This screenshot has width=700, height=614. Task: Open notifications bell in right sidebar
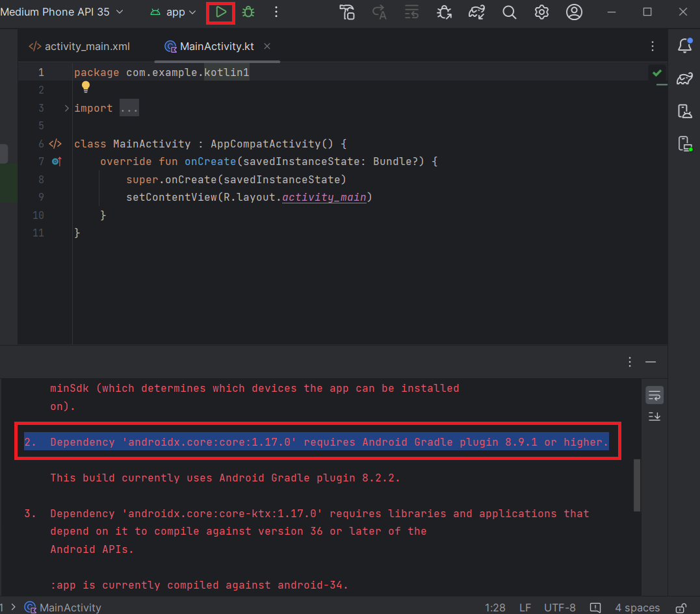click(684, 45)
